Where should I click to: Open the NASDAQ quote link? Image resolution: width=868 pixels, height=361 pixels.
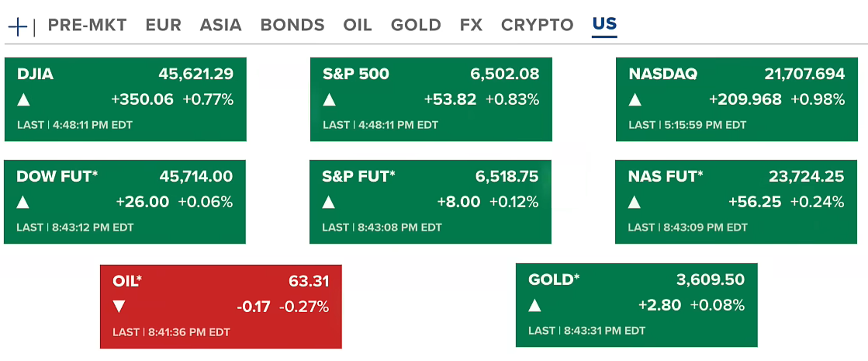point(662,75)
